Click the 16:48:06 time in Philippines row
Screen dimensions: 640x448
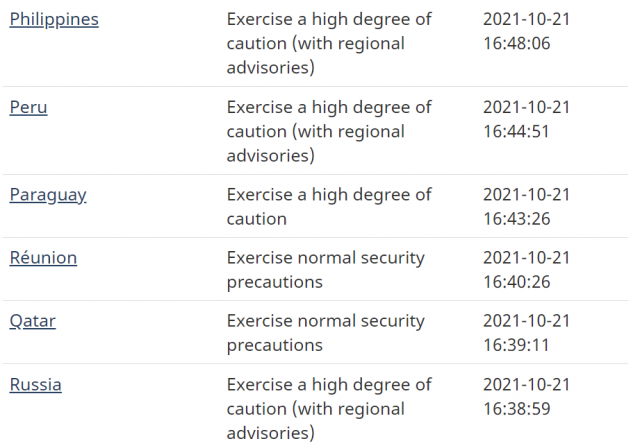pos(517,43)
